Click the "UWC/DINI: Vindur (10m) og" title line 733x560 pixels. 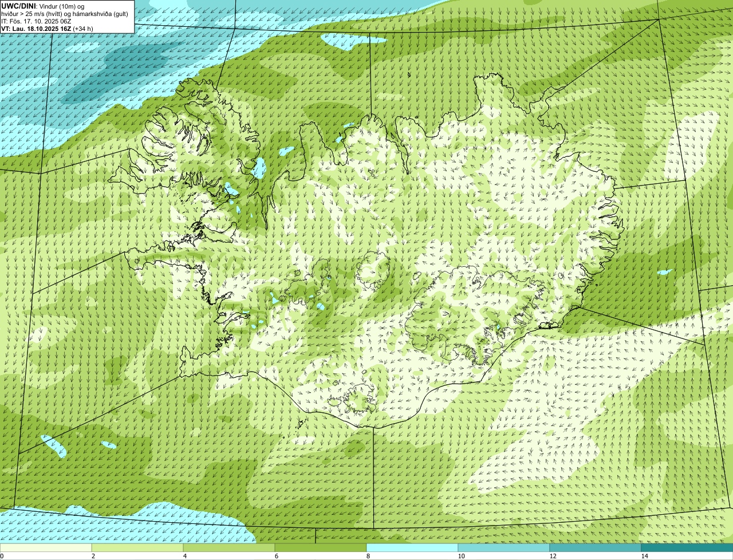tap(43, 6)
